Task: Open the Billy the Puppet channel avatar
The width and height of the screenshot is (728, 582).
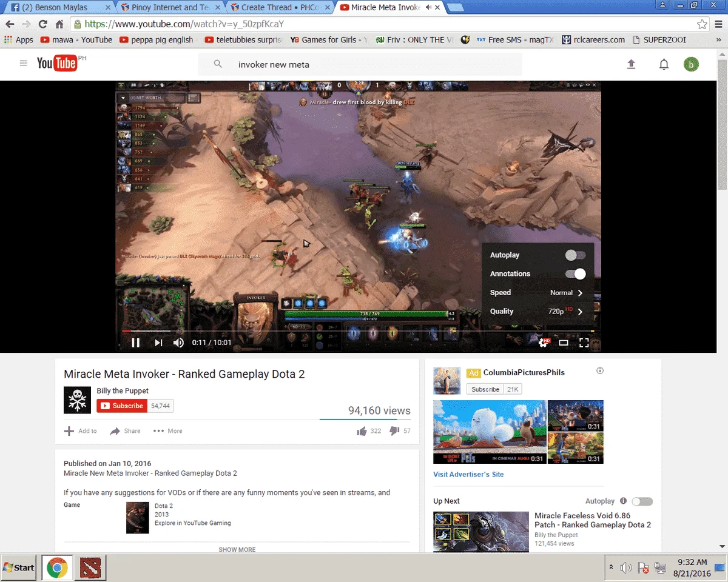Action: (x=77, y=400)
